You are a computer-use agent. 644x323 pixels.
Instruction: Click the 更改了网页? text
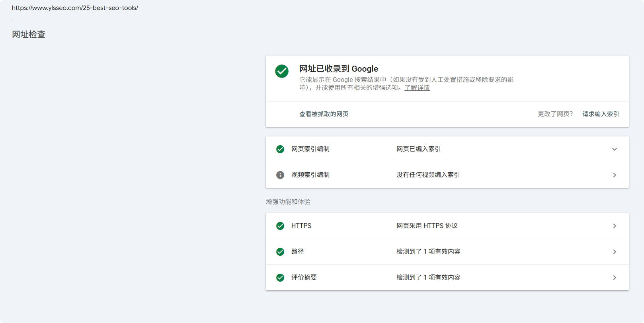(x=555, y=114)
